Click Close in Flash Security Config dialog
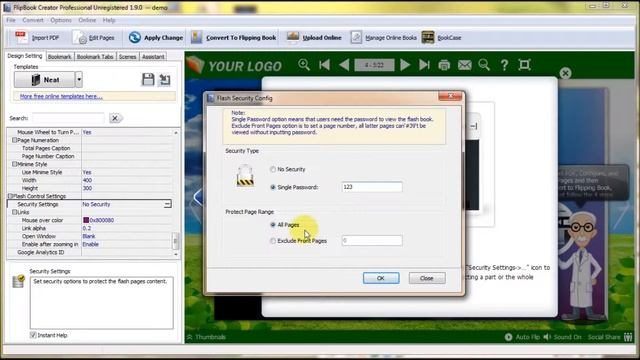This screenshot has height=360, width=640. [427, 278]
